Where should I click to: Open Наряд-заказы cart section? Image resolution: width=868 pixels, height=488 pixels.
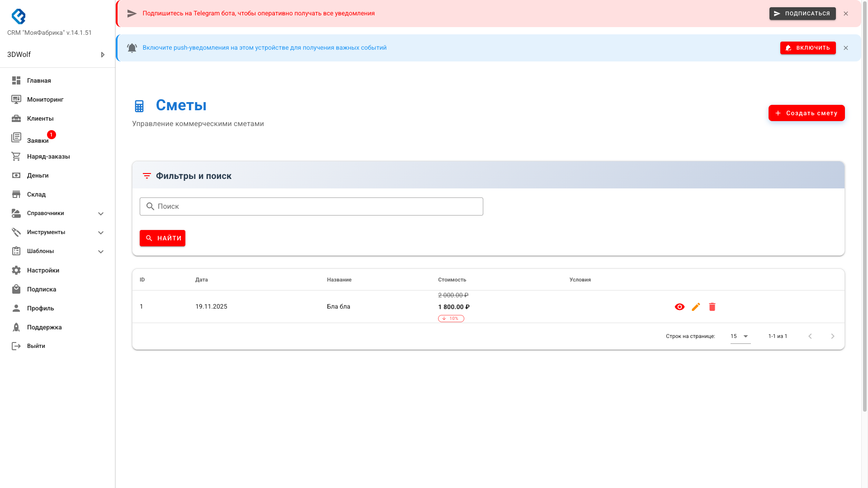coord(48,156)
